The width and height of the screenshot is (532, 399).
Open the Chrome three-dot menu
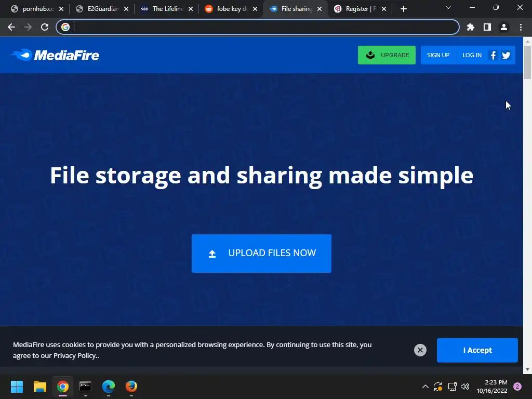pos(521,27)
